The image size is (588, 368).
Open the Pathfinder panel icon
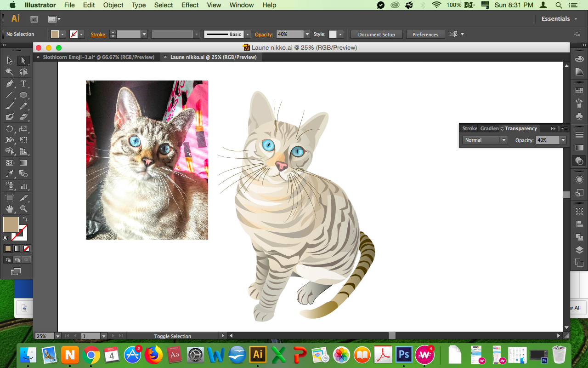tap(579, 237)
